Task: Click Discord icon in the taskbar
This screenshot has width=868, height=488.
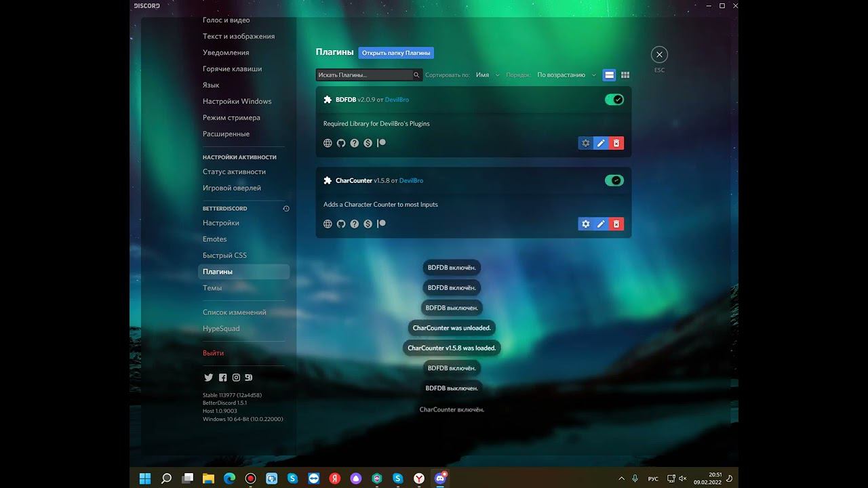Action: [x=441, y=479]
